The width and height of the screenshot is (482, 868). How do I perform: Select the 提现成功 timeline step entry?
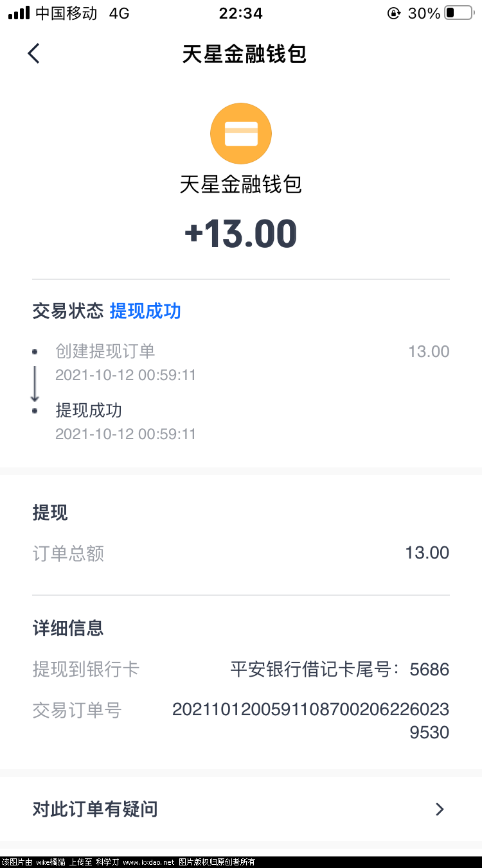tap(88, 410)
